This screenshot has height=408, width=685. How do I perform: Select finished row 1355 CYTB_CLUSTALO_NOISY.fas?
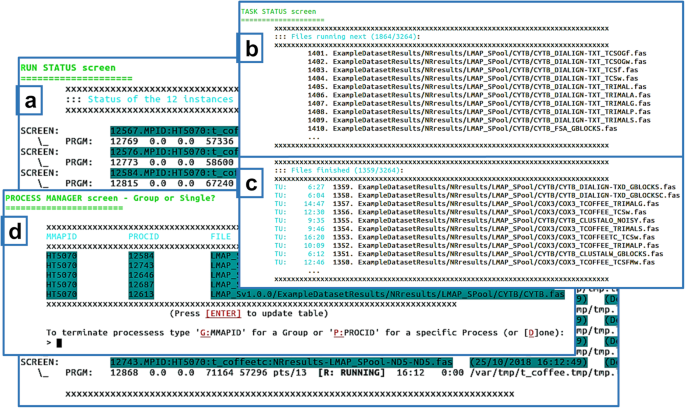coord(464,220)
